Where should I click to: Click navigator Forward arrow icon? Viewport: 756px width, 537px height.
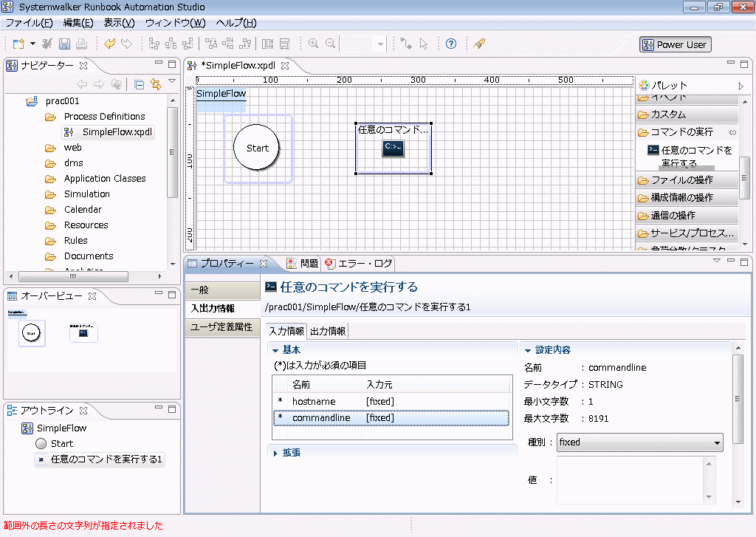(99, 84)
